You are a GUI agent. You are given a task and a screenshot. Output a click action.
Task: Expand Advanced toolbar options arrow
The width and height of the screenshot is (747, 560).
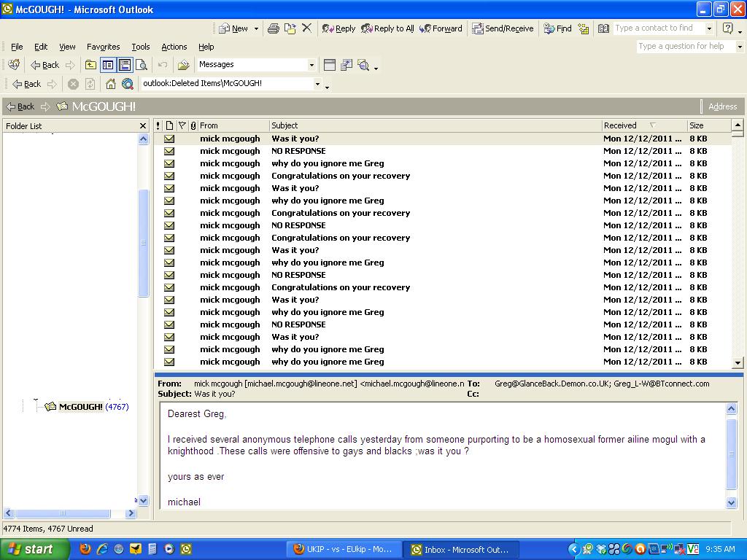coord(376,68)
